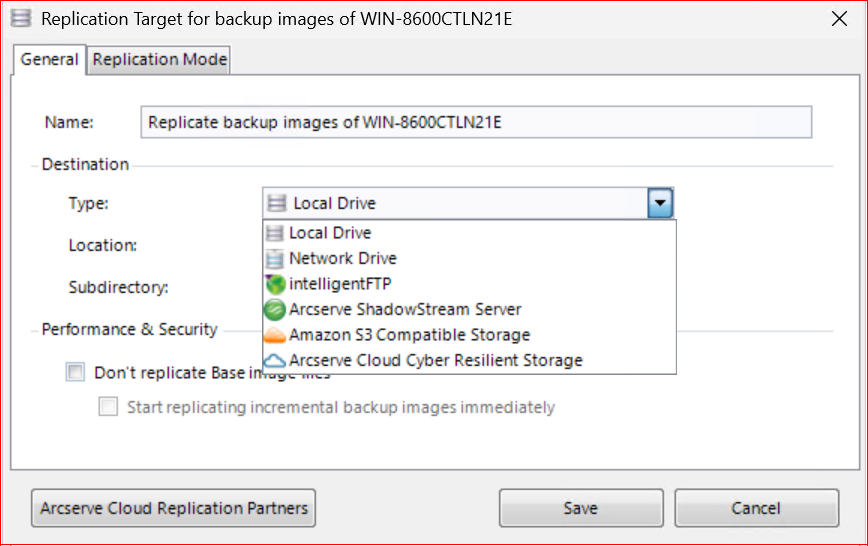The image size is (868, 546).
Task: Click the Type combo box showing Local Drive
Action: (468, 203)
